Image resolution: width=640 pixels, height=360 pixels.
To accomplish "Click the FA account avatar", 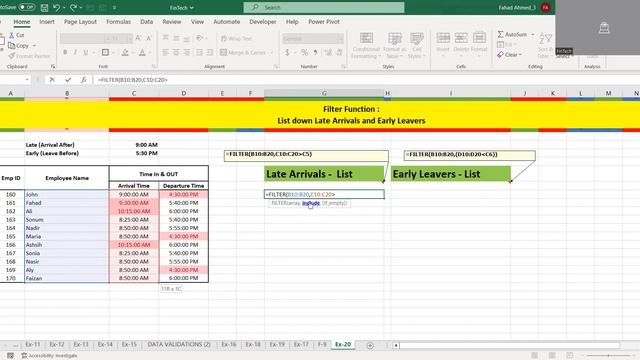I will 546,7.
